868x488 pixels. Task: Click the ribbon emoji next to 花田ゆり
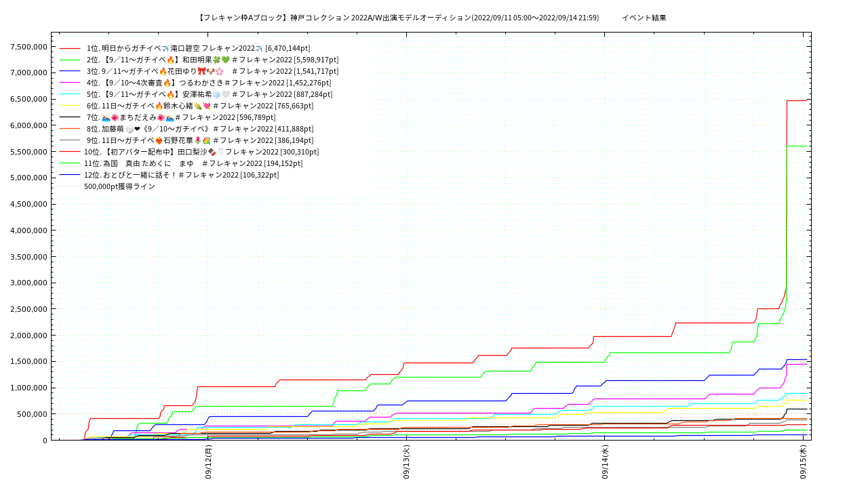201,71
